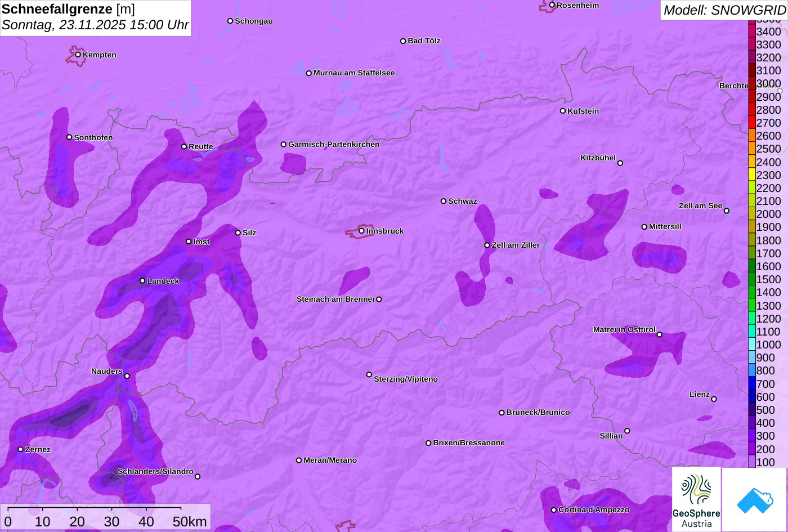This screenshot has width=788, height=532.
Task: Select the Kempten city marker dot
Action: [78, 55]
